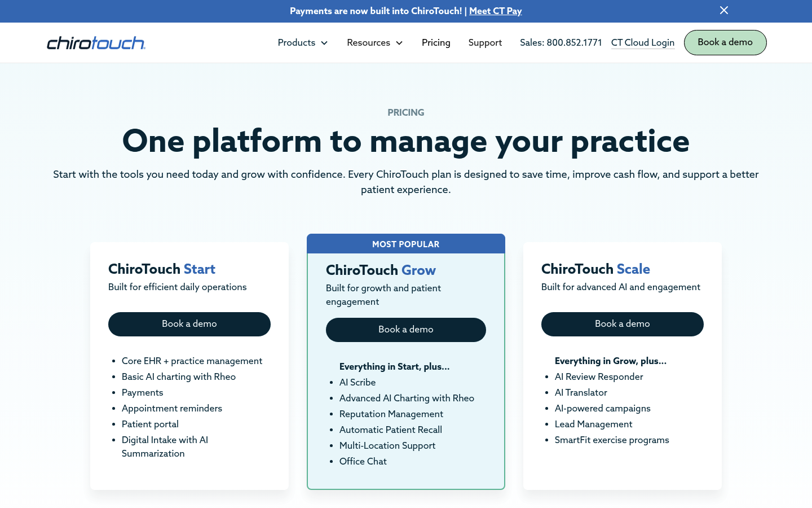
Task: Call Sales at 800.852.1771
Action: coord(561,43)
